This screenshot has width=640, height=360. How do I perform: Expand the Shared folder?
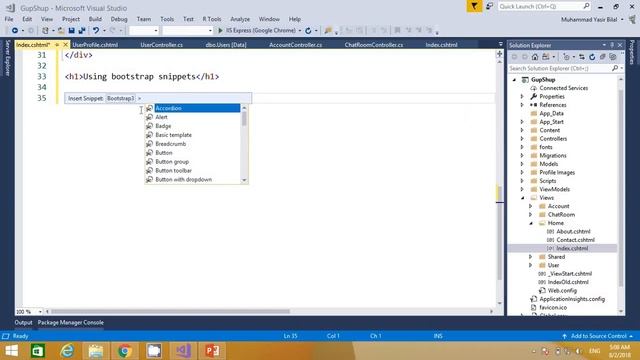tap(531, 257)
